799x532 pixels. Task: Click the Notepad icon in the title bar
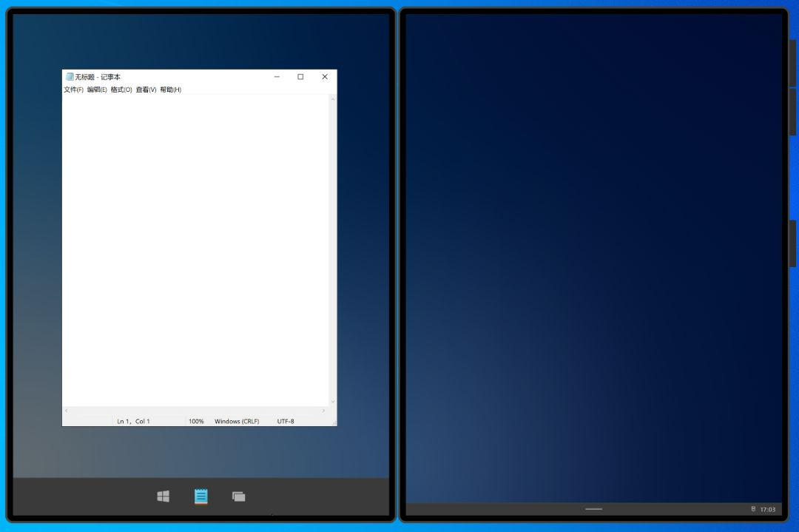point(70,77)
